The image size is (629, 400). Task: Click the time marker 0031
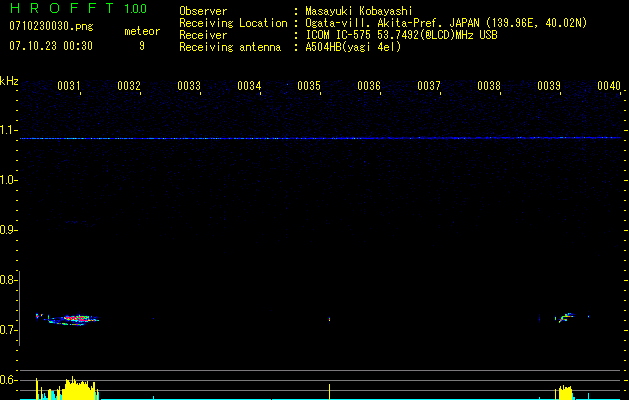click(69, 85)
